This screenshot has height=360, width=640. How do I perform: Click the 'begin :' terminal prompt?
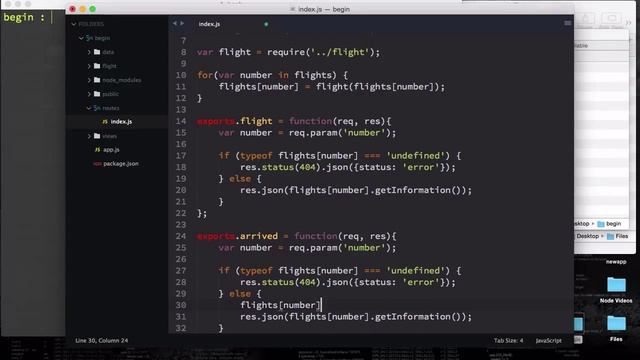pyautogui.click(x=24, y=17)
